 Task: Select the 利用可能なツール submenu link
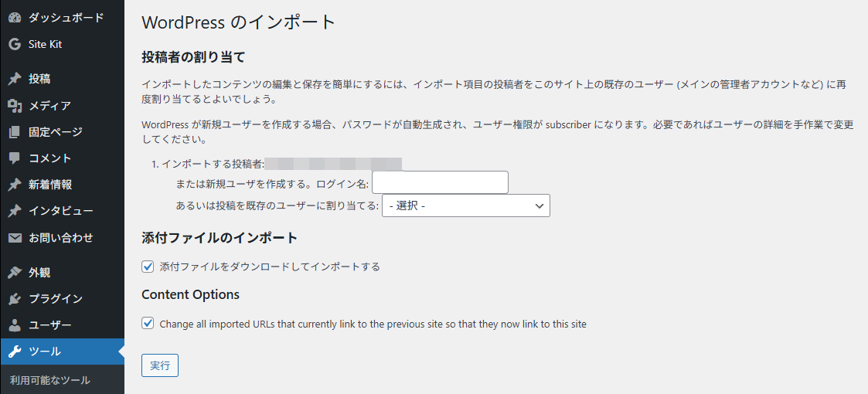point(50,380)
